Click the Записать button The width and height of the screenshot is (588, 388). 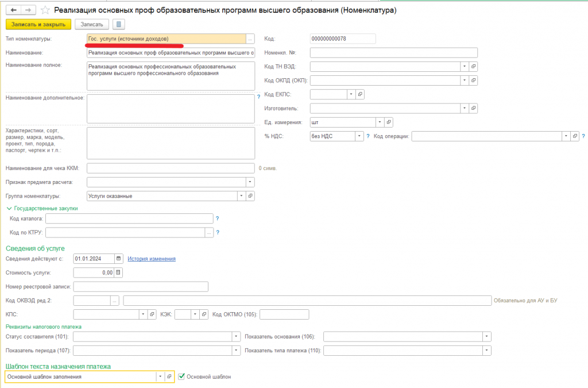(92, 24)
